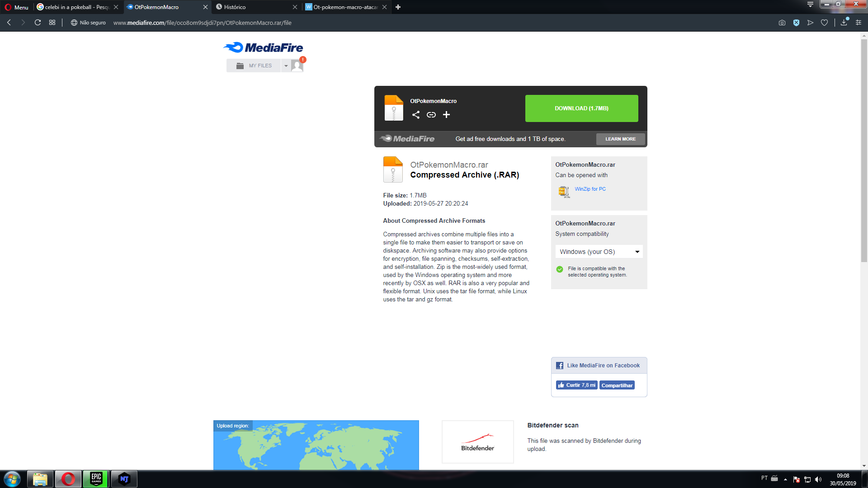Click the About Compressed Archive Formats heading
The image size is (868, 488).
pos(434,221)
